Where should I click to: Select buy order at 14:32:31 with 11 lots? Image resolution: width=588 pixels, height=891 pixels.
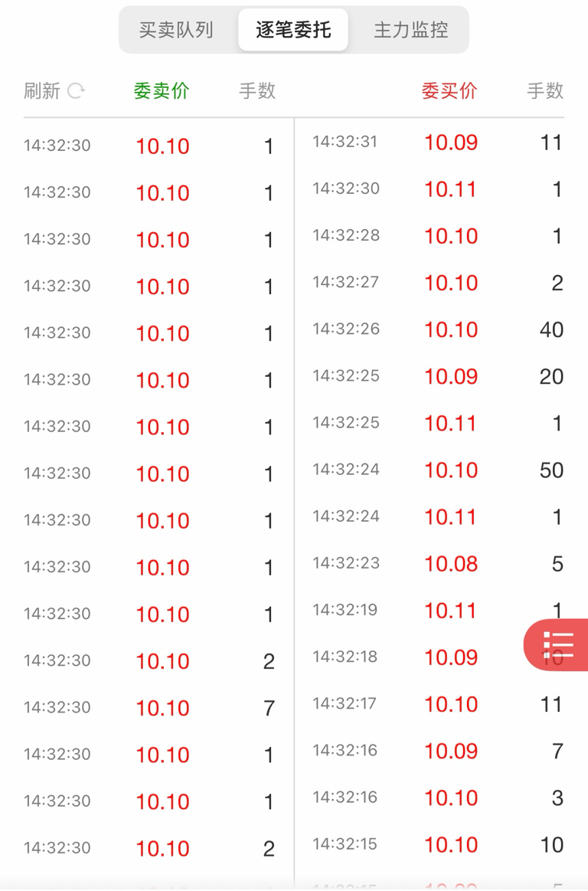point(437,142)
